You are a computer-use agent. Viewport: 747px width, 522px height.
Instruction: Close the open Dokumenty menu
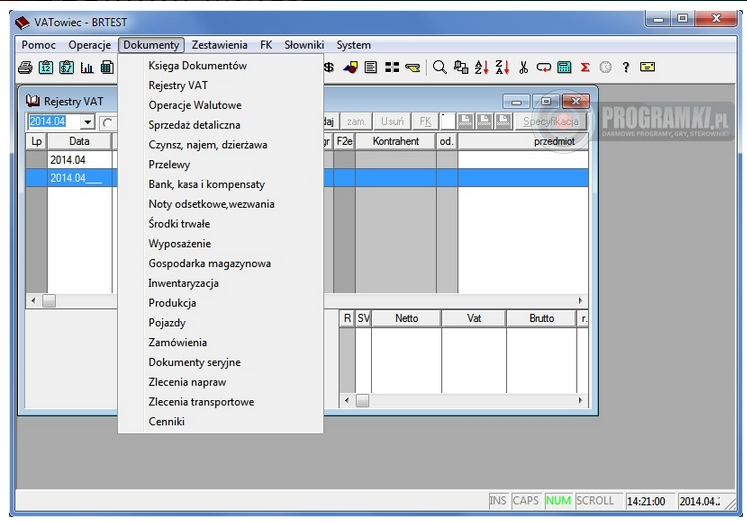(151, 45)
